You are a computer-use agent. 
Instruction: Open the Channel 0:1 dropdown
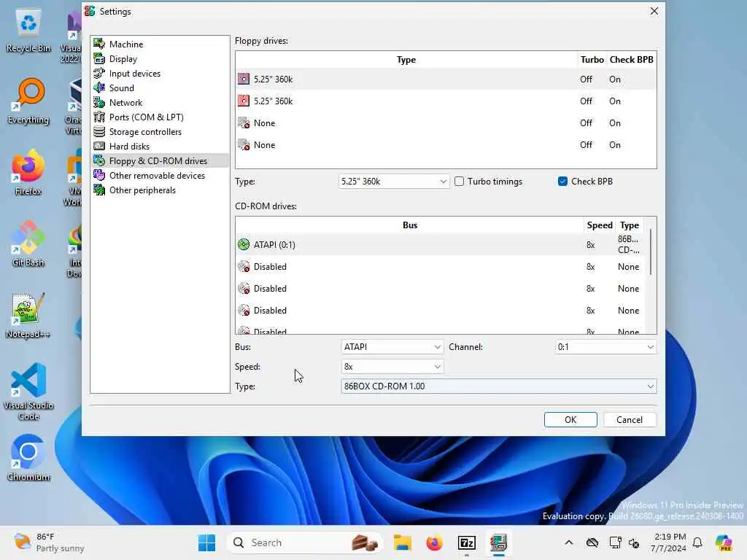(x=605, y=347)
